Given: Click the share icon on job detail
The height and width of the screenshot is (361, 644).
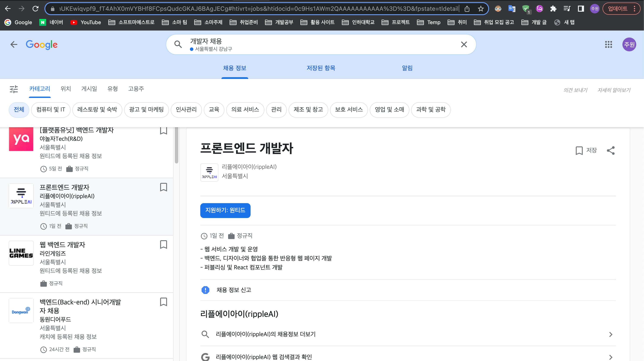Looking at the screenshot, I should click(611, 150).
